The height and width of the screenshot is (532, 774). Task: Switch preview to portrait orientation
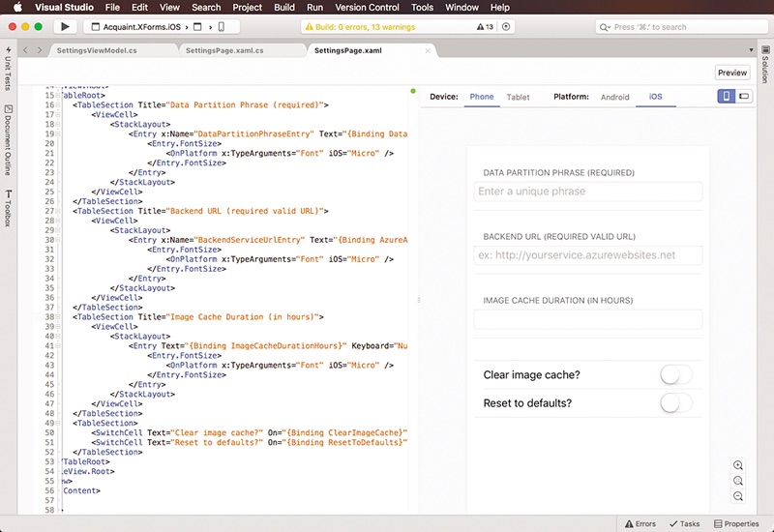[x=727, y=97]
